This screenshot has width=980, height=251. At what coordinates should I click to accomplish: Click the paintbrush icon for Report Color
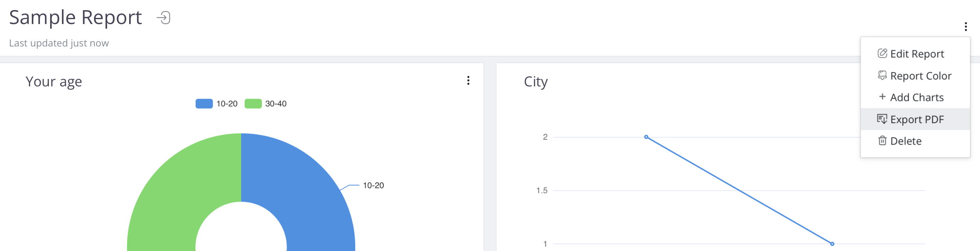tap(882, 76)
